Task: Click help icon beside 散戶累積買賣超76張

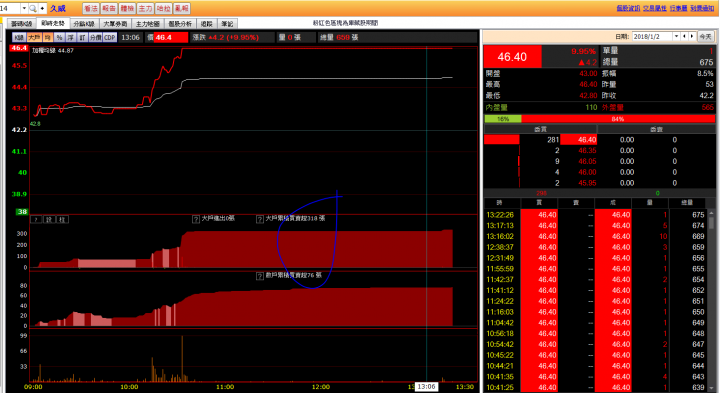Action: click(259, 276)
